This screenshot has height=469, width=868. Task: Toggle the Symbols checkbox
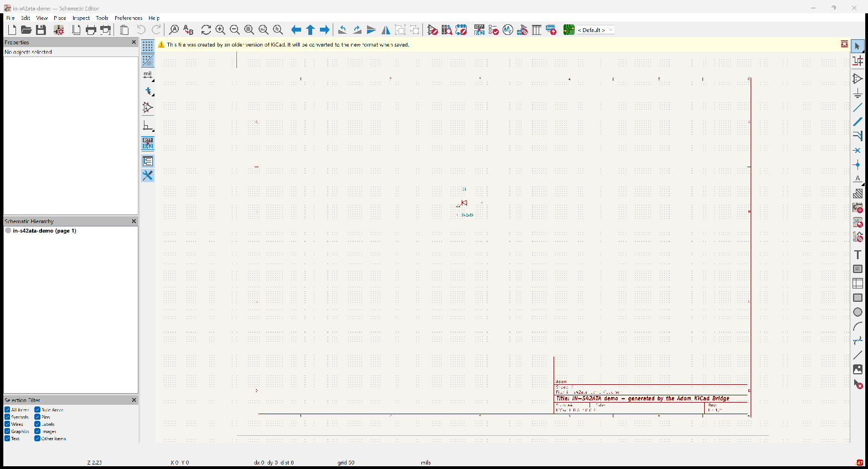[x=7, y=417]
